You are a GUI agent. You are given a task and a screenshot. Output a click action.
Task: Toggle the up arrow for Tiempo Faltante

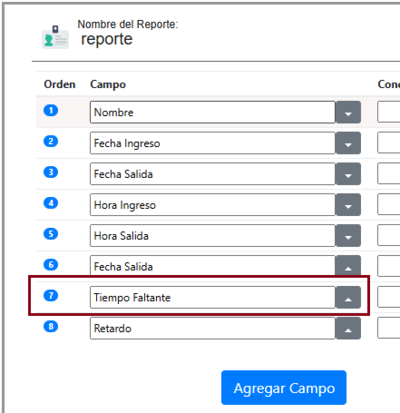(348, 297)
